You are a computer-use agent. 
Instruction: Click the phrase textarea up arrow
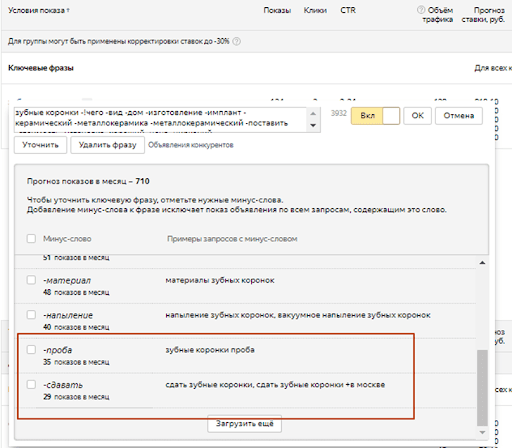click(313, 114)
